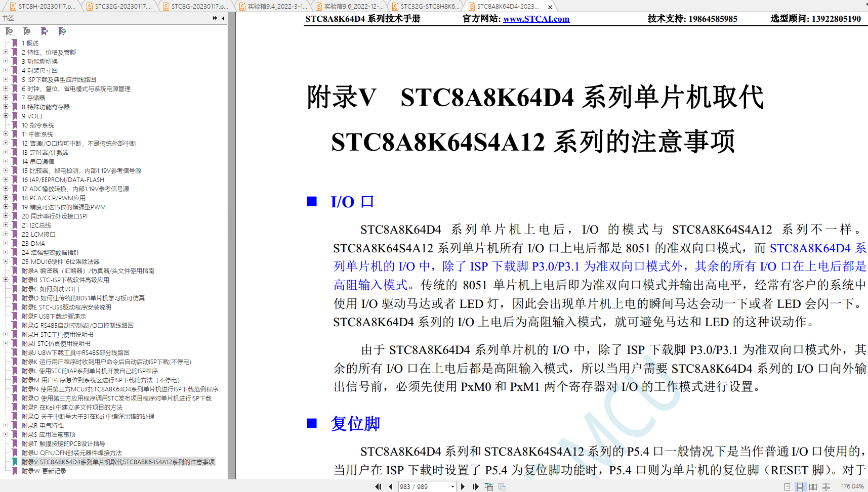Go to the next page
Screen dimensions: 868x492
pyautogui.click(x=463, y=486)
